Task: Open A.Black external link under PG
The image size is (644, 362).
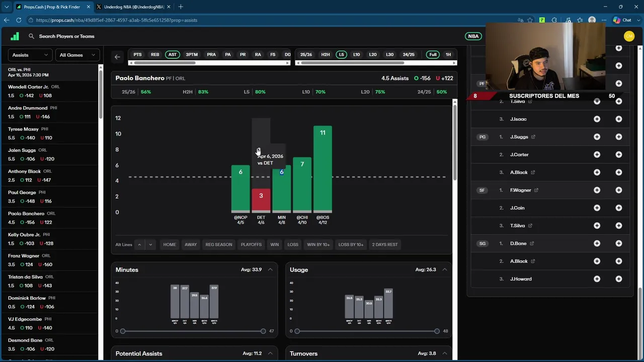Action: pos(532,172)
